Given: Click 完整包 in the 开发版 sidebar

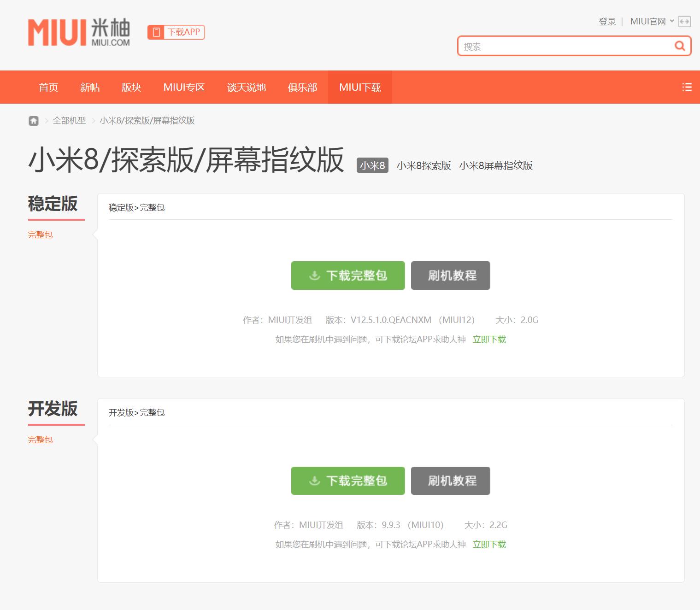Looking at the screenshot, I should click(40, 440).
